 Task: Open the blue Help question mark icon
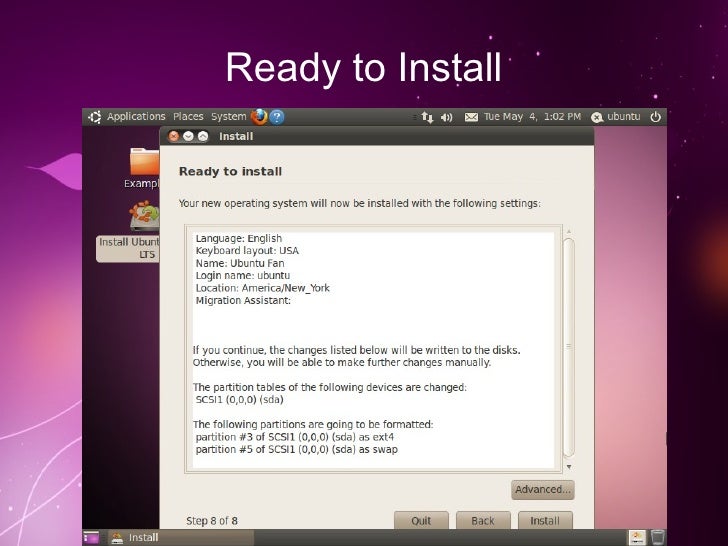point(277,117)
